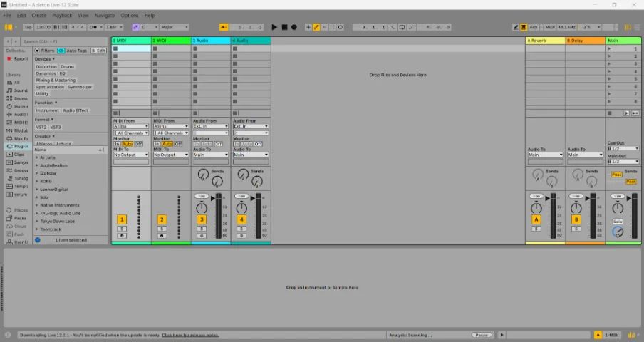
Task: Open the track 1 MIDI From dropdown
Action: tap(131, 126)
